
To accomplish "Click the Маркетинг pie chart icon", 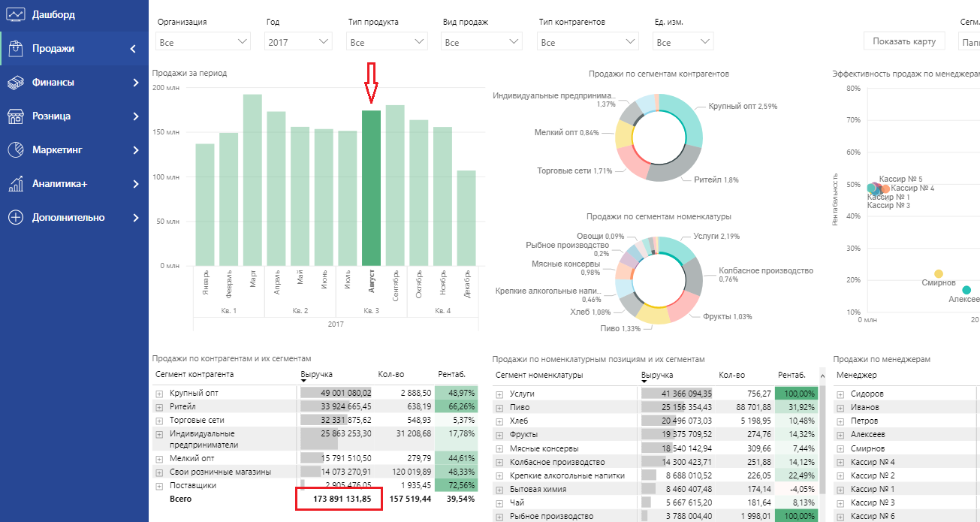I will click(16, 150).
